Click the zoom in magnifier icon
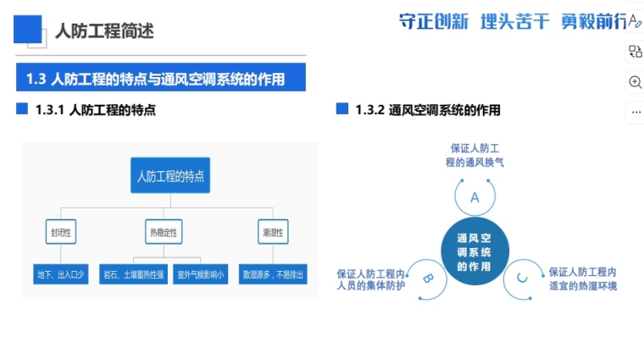This screenshot has width=644, height=359. (635, 82)
